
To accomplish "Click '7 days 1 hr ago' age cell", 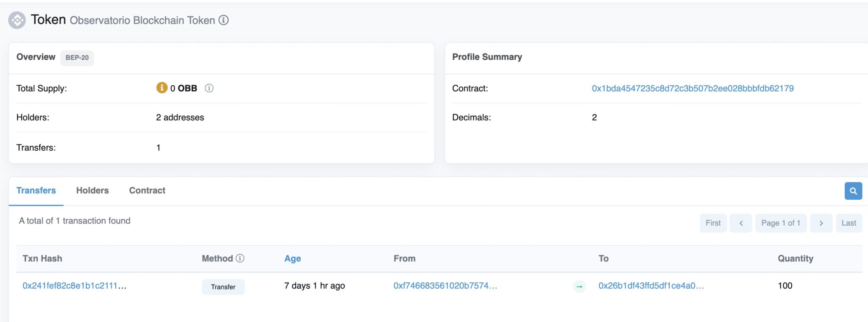I will click(314, 286).
